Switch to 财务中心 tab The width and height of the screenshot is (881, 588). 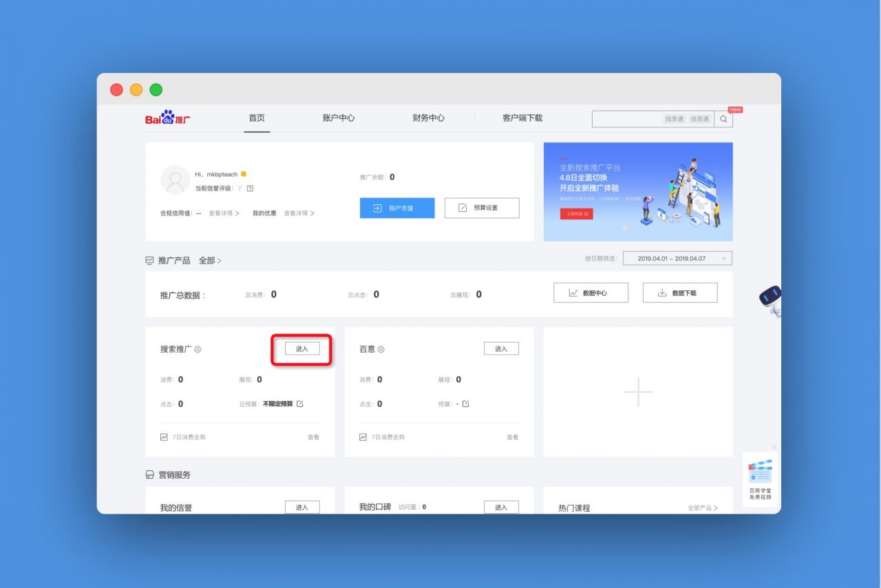[x=428, y=118]
